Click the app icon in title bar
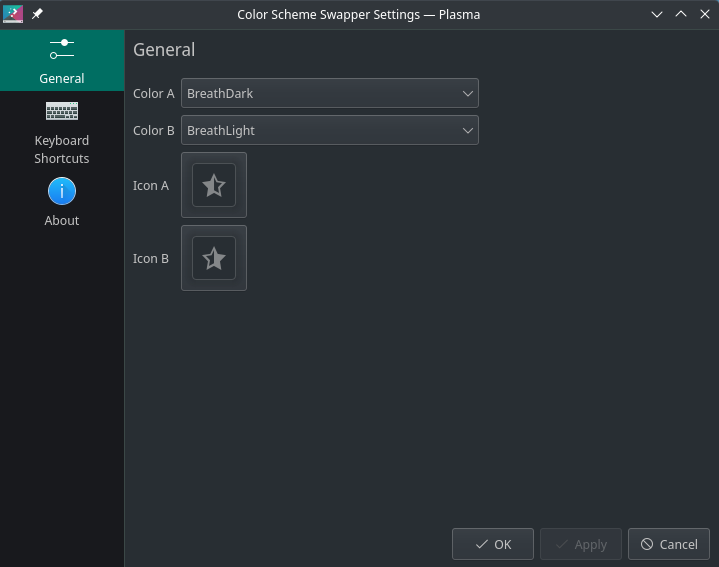Screen dimensions: 719x567 (13, 14)
